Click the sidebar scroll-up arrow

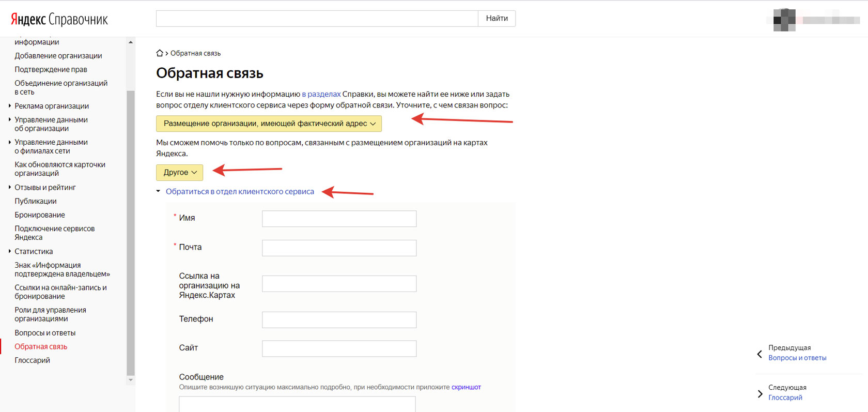[x=131, y=42]
